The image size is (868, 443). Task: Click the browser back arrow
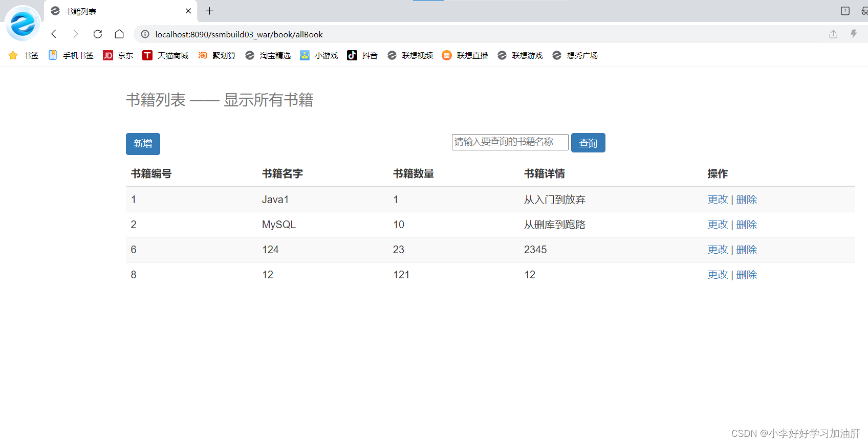54,34
